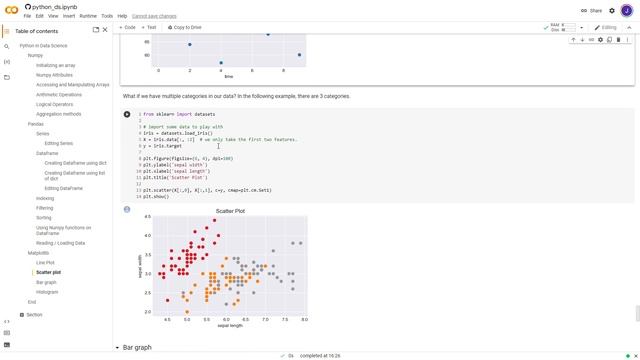The image size is (640, 360).
Task: Go to Python in Data Science heading
Action: coord(43,46)
